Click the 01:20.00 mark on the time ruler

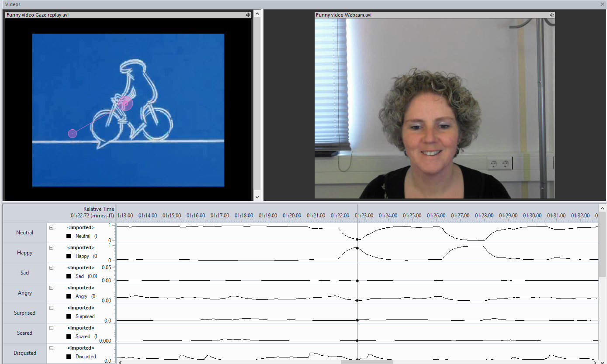click(292, 216)
